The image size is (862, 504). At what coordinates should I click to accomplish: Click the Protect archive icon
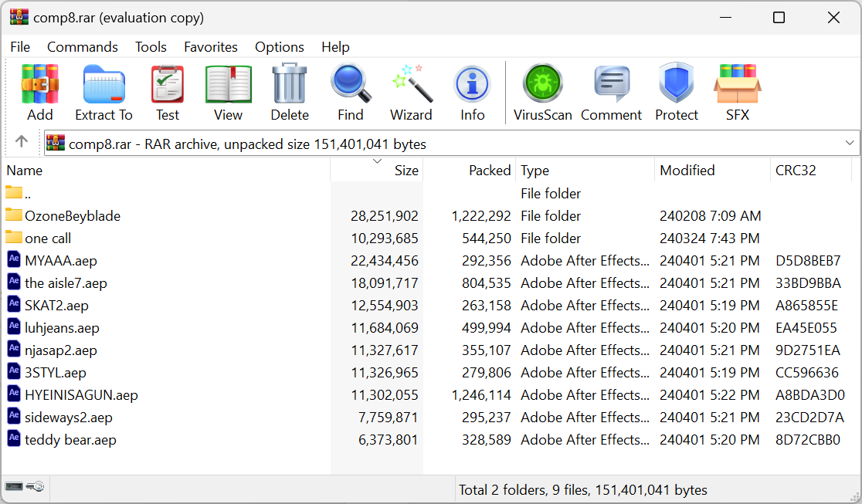[676, 93]
